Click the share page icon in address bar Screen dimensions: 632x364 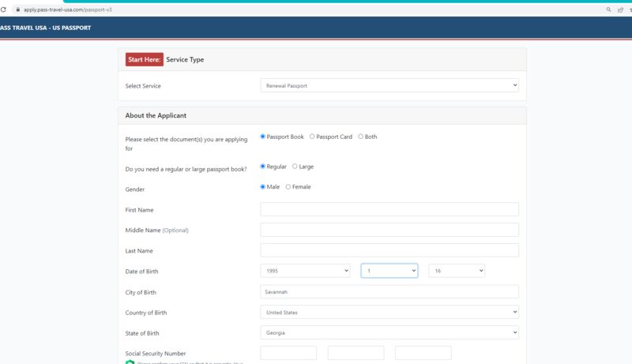click(620, 9)
